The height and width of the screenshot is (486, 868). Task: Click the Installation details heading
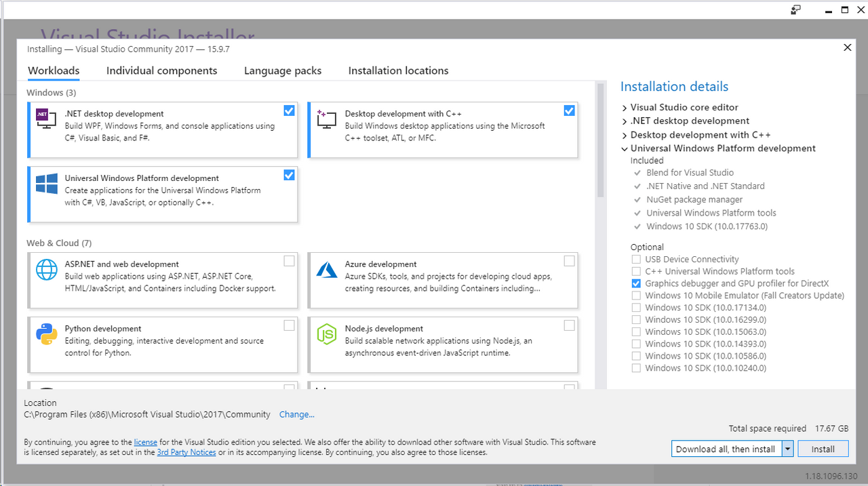pyautogui.click(x=674, y=87)
